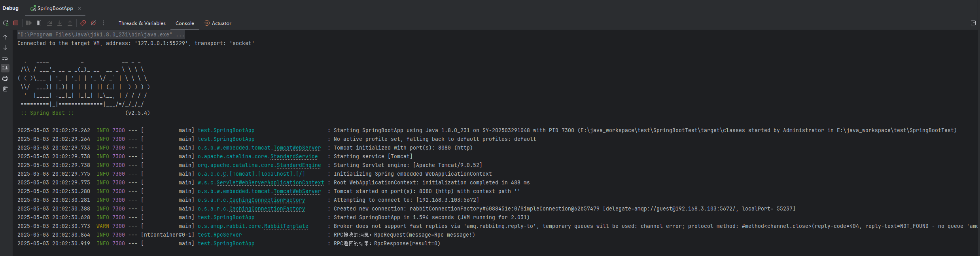980x256 pixels.
Task: Open the Actuator tab
Action: pos(218,23)
